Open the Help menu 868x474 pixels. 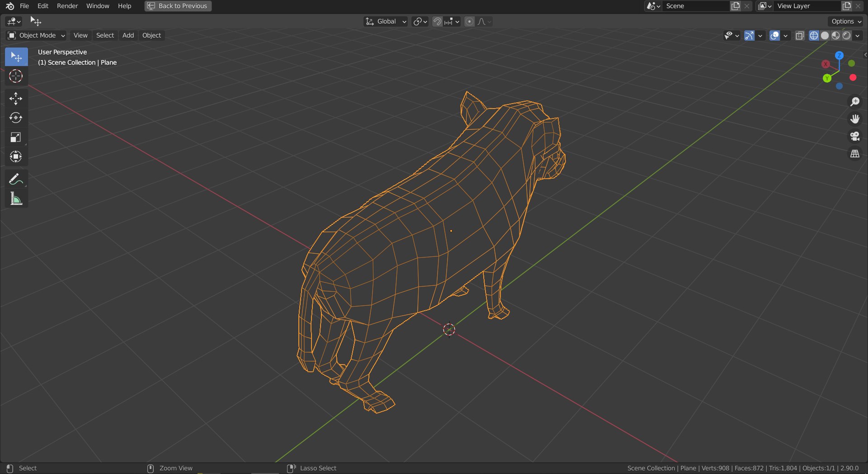pyautogui.click(x=124, y=6)
